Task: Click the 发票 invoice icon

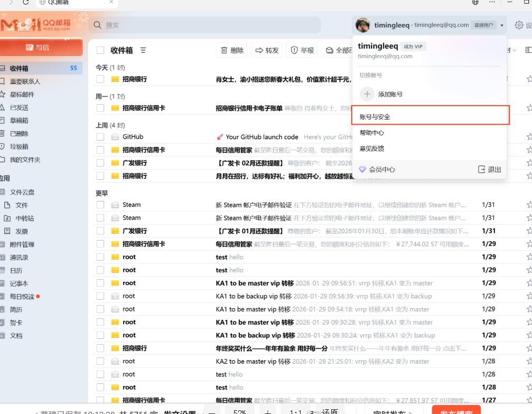Action: click(x=7, y=231)
